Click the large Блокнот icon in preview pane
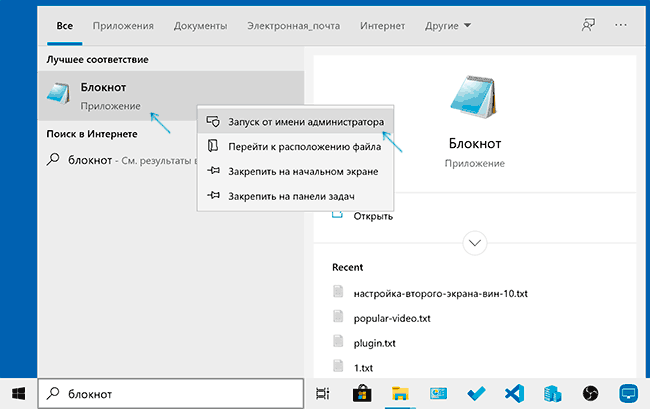The image size is (650, 409). point(474,98)
